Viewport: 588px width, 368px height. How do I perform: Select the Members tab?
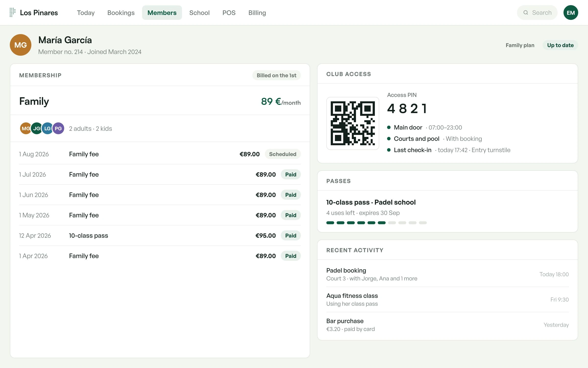(162, 13)
